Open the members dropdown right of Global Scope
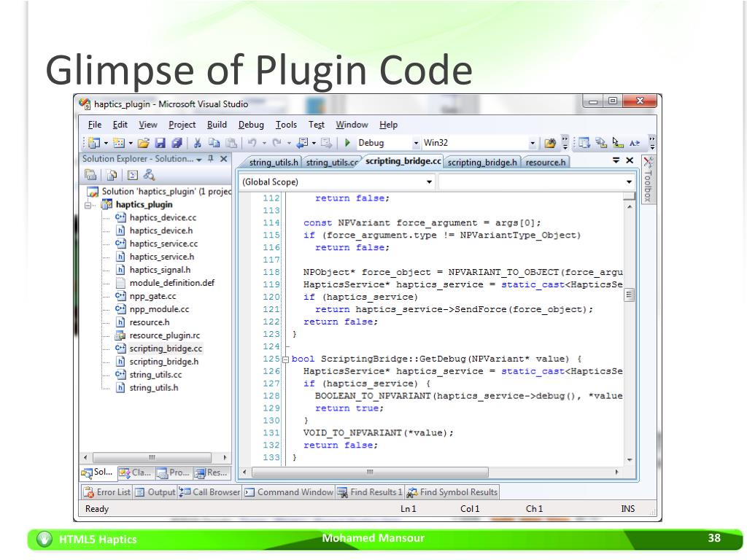The width and height of the screenshot is (747, 560). (x=628, y=182)
